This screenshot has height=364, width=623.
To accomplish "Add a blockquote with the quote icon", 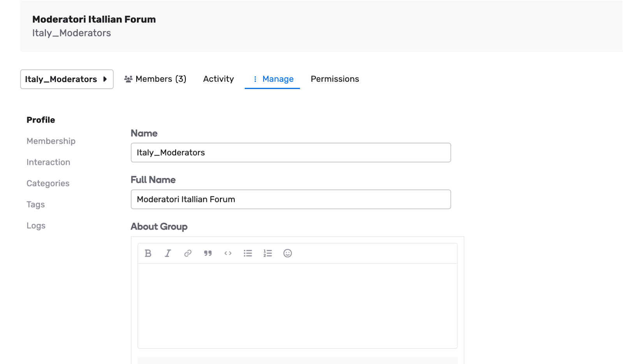I will [208, 254].
